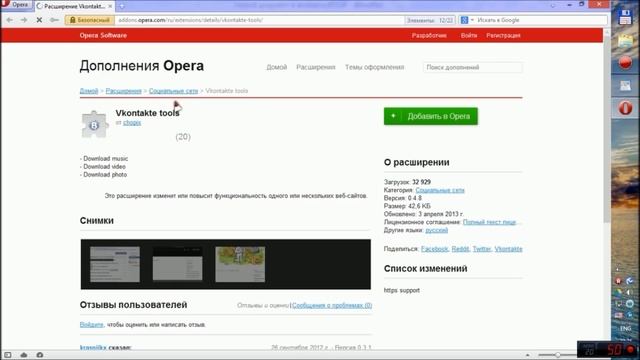The height and width of the screenshot is (360, 640).
Task: Close the Vkontakte extension tab
Action: pos(110,6)
